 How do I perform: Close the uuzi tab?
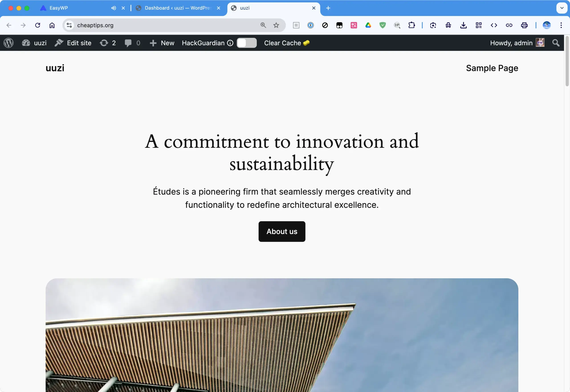314,8
